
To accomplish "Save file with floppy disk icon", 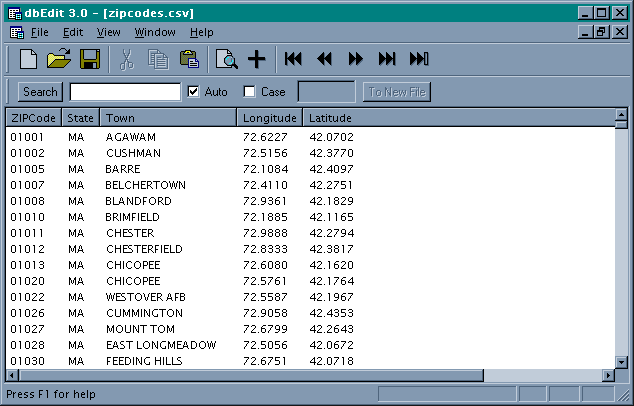I will coord(90,59).
